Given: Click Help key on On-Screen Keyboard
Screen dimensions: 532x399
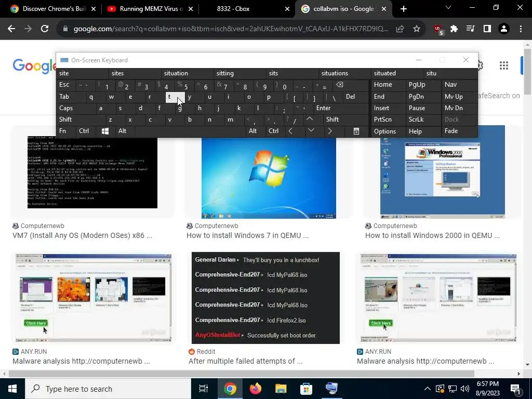Looking at the screenshot, I should (423, 131).
